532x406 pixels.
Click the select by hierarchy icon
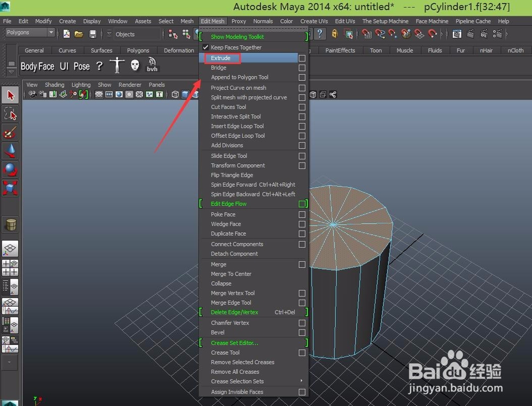coord(173,34)
